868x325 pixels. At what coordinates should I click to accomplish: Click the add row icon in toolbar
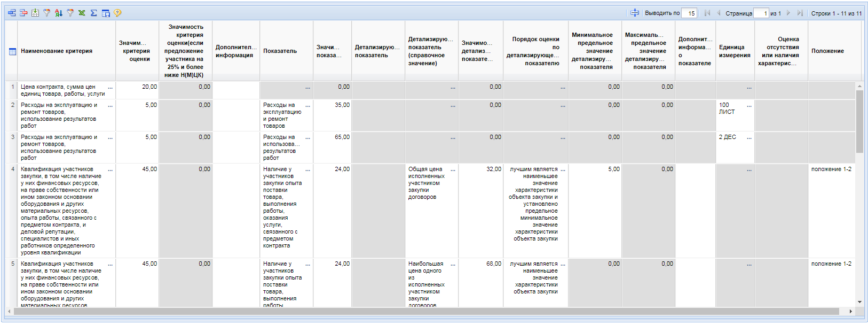pyautogui.click(x=12, y=13)
